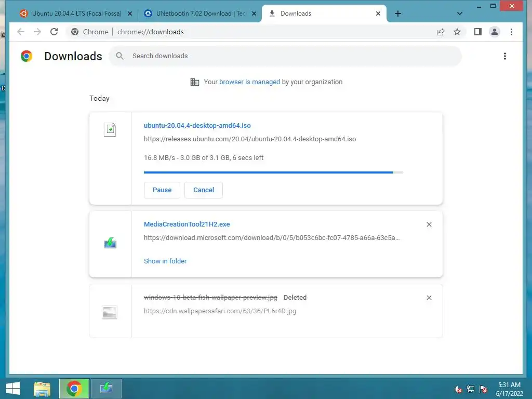Click the download.microsoft.com source URL text
Image resolution: width=532 pixels, height=399 pixels.
click(x=272, y=238)
